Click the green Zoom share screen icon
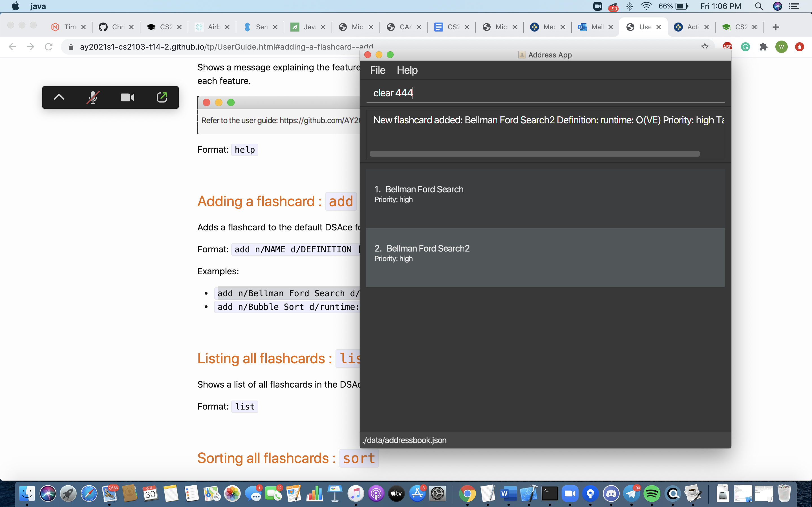Image resolution: width=812 pixels, height=507 pixels. point(162,97)
